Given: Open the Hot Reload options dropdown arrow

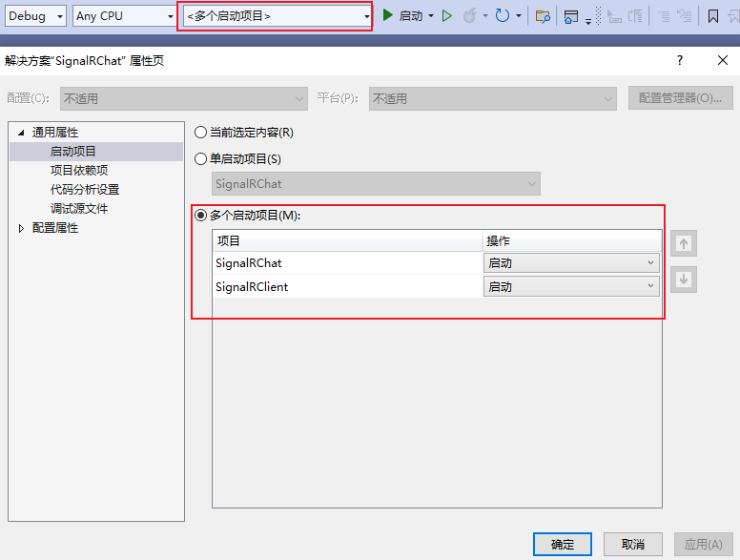Looking at the screenshot, I should 485,16.
